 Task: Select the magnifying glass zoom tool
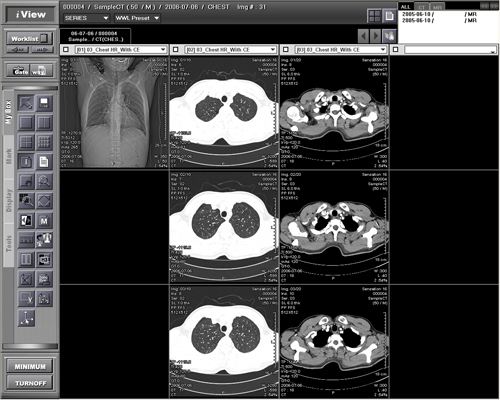[44, 182]
